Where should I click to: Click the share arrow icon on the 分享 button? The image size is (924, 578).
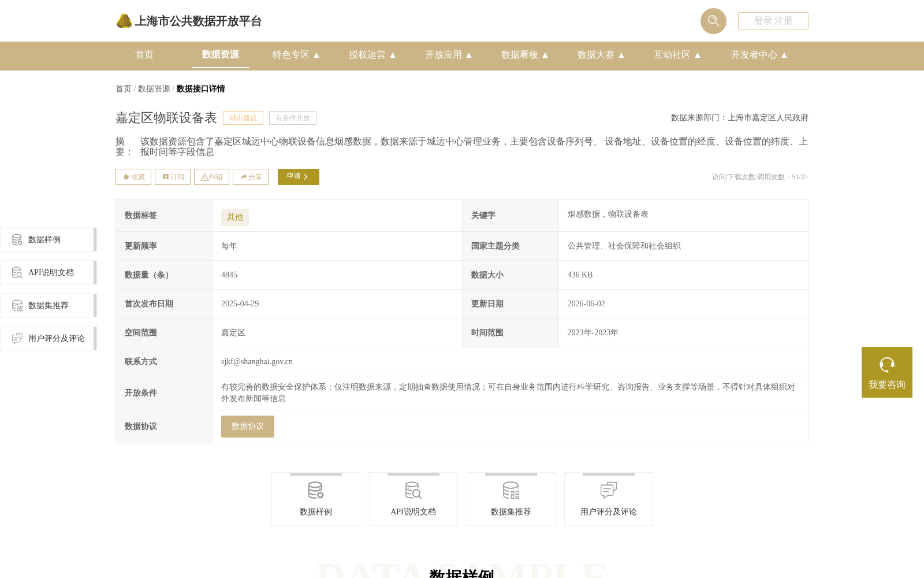coord(244,177)
